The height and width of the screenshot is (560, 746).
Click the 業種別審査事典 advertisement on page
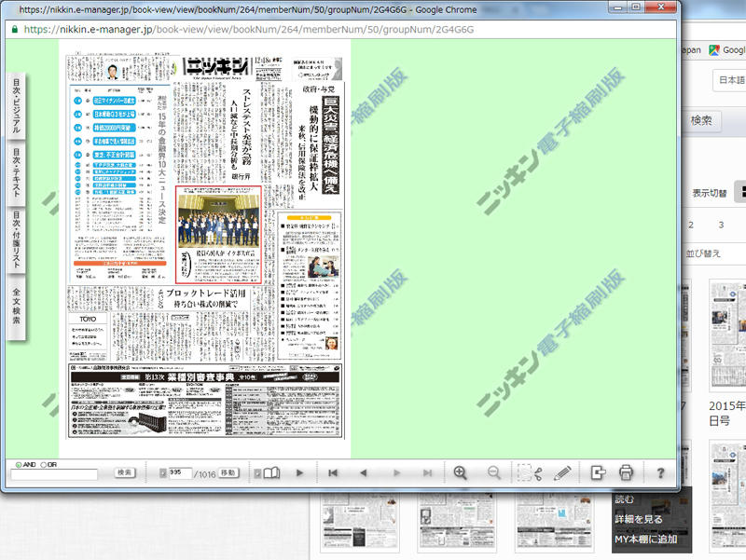tap(204, 401)
